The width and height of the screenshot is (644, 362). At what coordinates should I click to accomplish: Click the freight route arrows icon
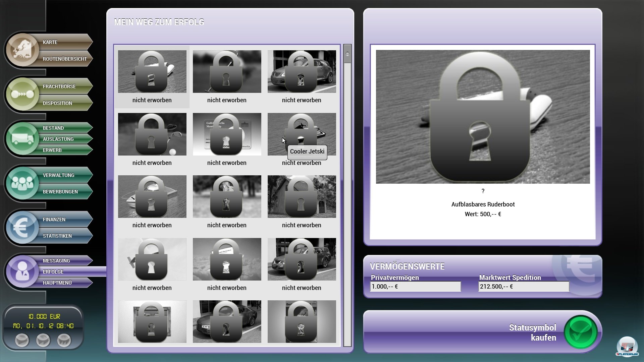22,95
